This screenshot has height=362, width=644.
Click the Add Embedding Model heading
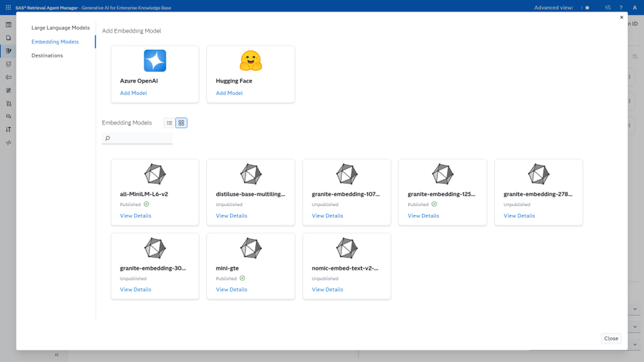[132, 31]
